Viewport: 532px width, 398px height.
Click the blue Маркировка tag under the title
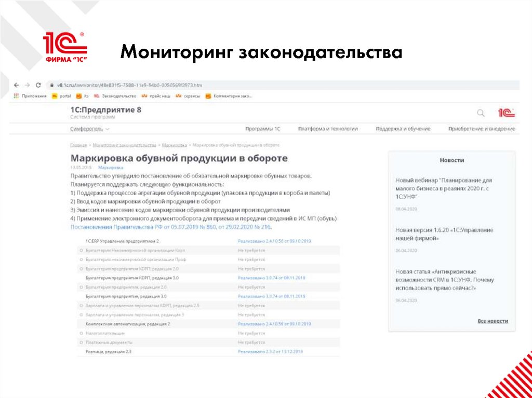coord(111,168)
